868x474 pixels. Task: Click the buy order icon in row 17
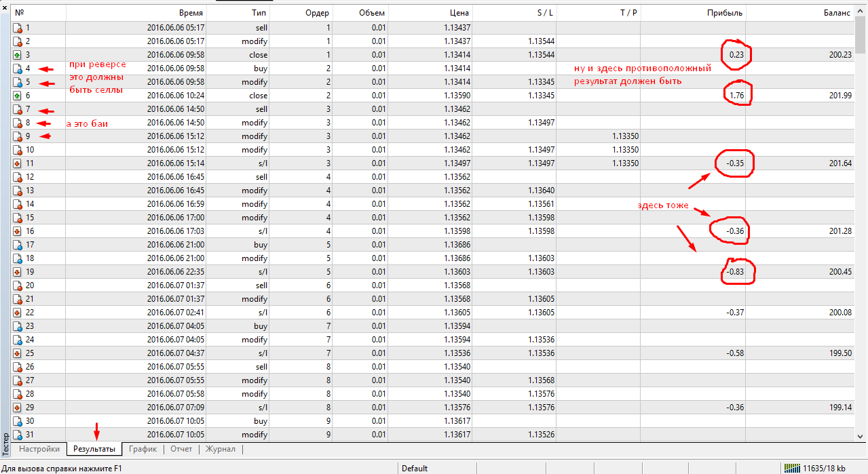pos(18,245)
